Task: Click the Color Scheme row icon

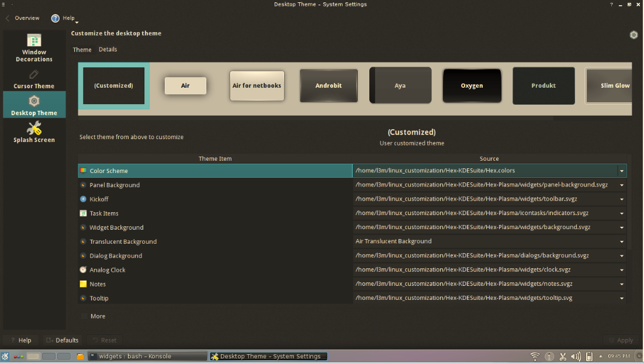Action: pyautogui.click(x=84, y=171)
